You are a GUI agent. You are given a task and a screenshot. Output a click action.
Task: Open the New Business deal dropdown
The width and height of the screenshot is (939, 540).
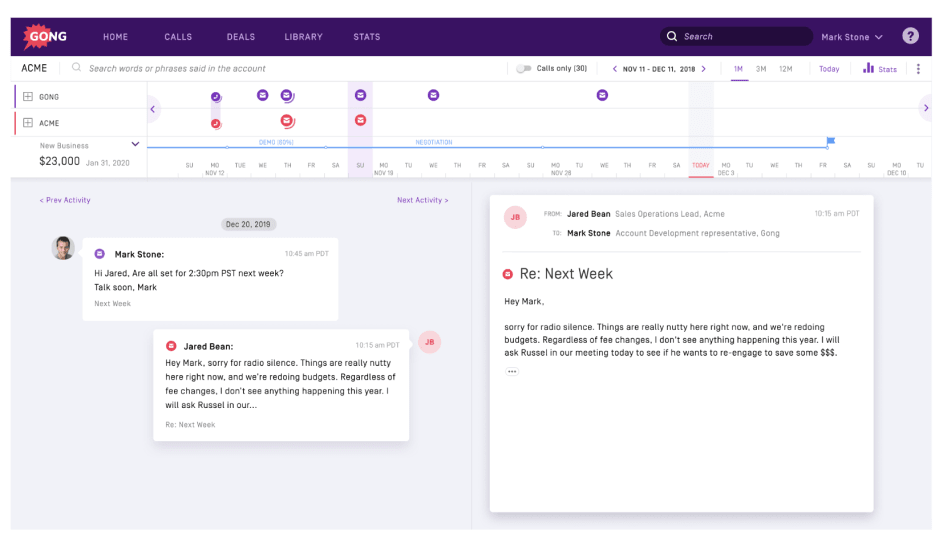pyautogui.click(x=135, y=144)
